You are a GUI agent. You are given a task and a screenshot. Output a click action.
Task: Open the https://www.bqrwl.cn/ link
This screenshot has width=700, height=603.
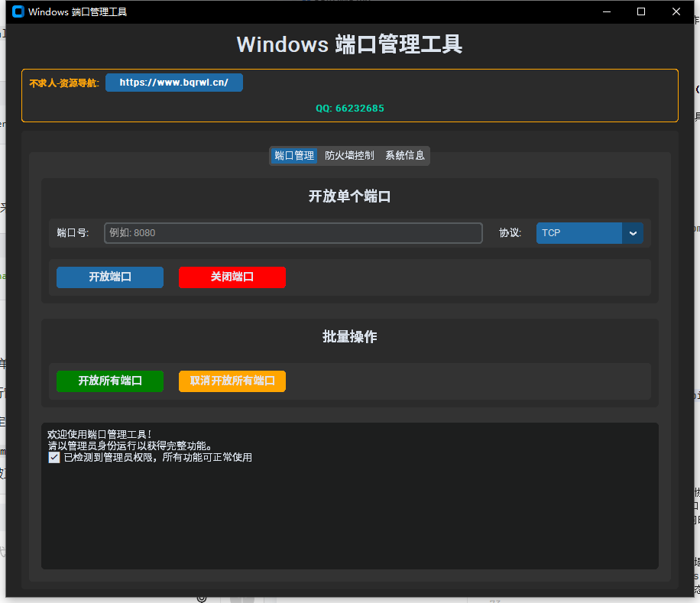tap(173, 83)
